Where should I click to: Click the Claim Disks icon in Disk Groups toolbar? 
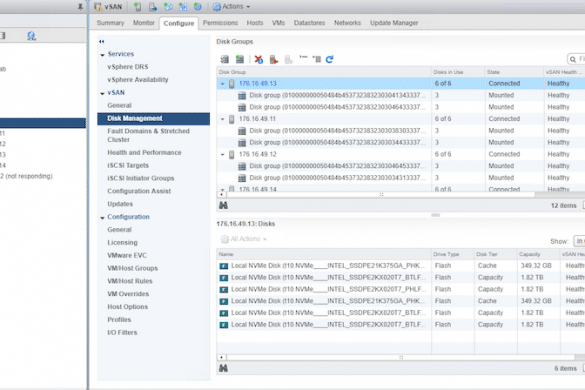(x=225, y=59)
